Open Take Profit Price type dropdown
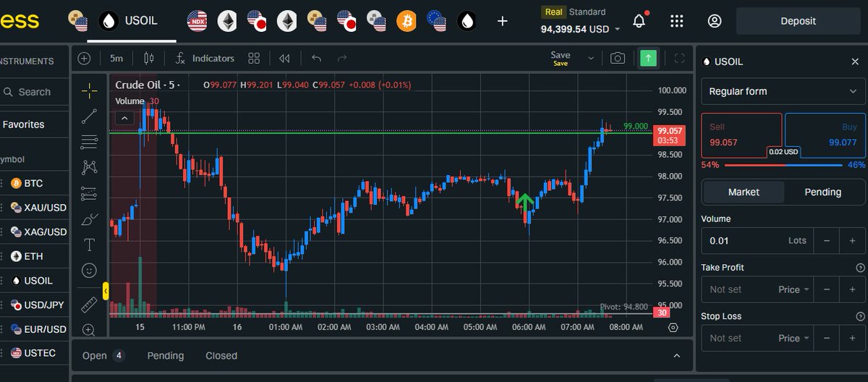 [793, 289]
